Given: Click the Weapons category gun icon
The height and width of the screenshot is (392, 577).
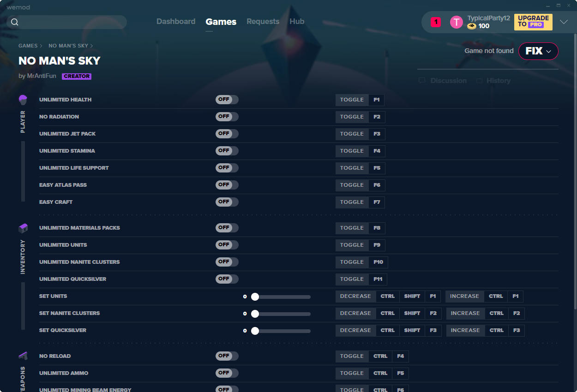Looking at the screenshot, I should [x=23, y=356].
